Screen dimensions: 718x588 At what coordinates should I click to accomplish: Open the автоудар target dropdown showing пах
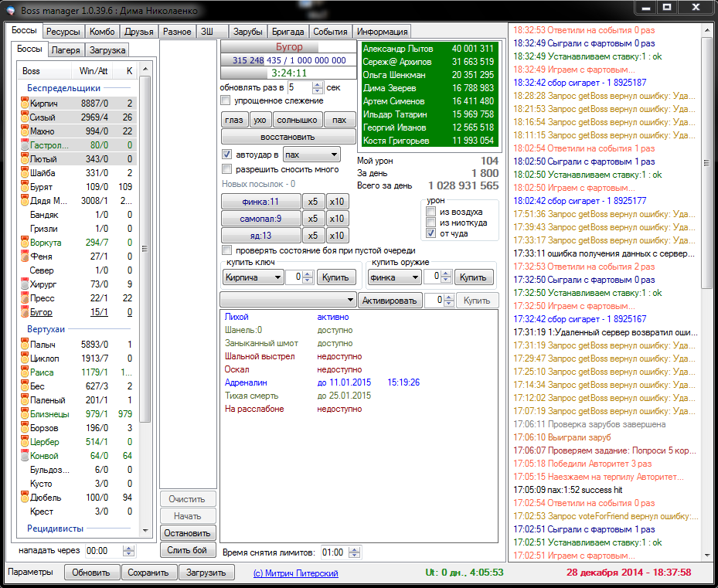point(311,155)
